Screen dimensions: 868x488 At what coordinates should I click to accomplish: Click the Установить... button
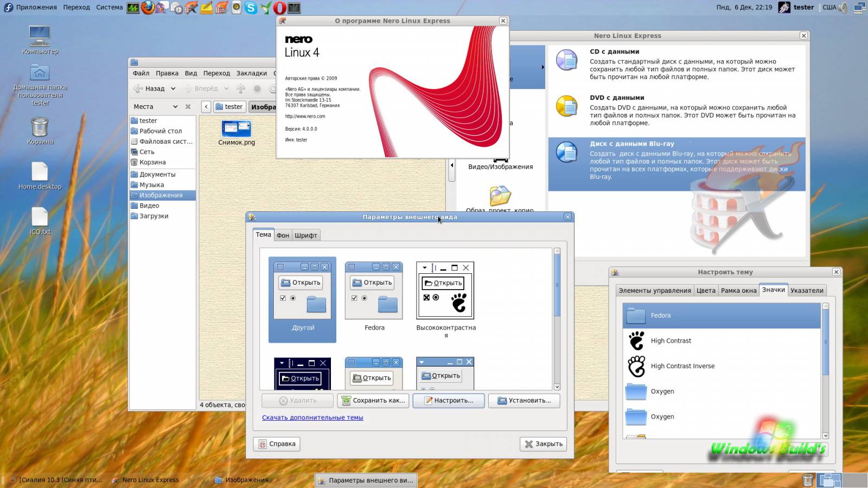[x=524, y=401]
